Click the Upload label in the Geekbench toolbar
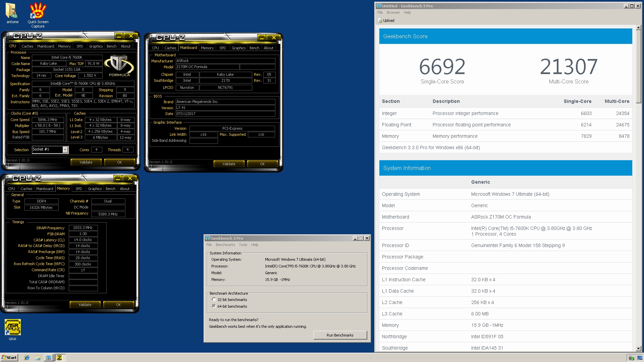 [x=389, y=20]
